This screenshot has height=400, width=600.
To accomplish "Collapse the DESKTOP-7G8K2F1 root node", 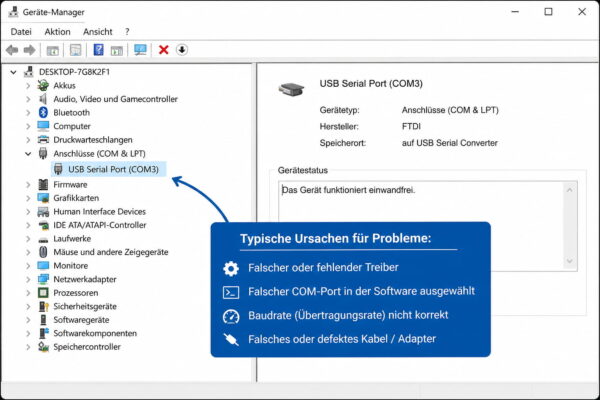I will click(13, 72).
